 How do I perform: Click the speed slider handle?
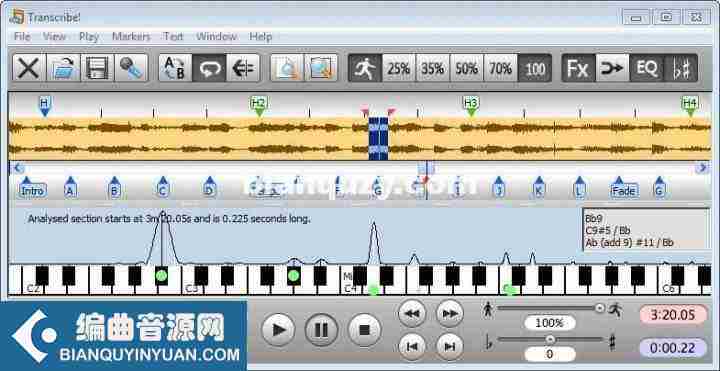[599, 308]
